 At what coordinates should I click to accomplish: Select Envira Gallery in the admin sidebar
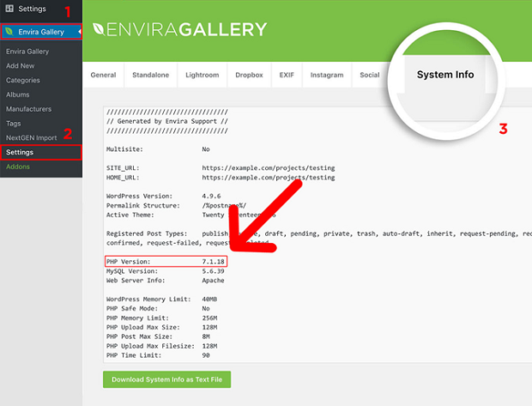tap(41, 32)
